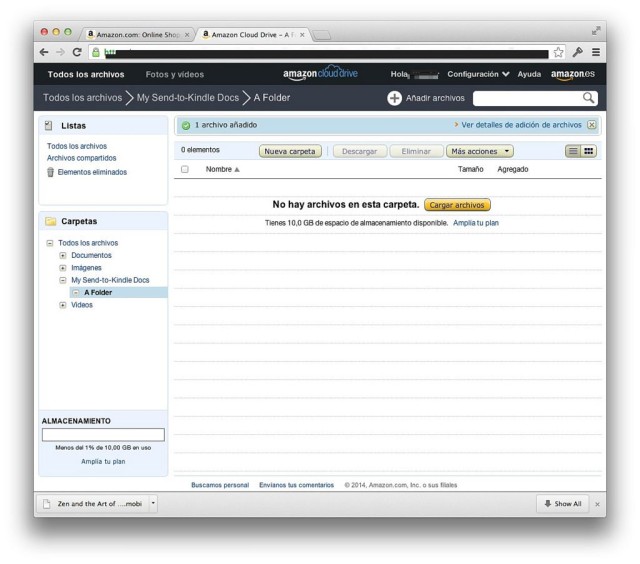
Task: Click inside the Cloud Drive search field
Action: 526,98
